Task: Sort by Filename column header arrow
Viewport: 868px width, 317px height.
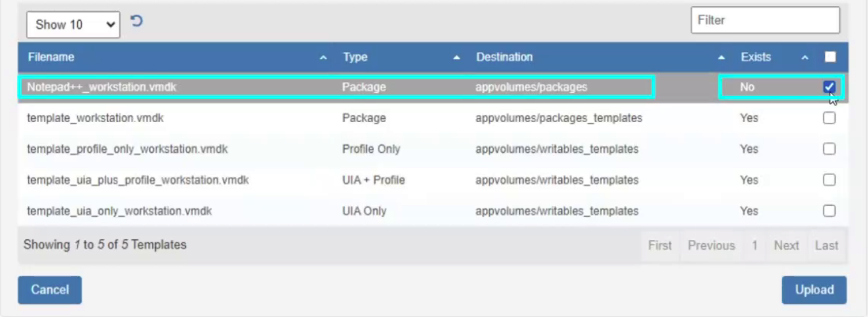Action: 323,58
